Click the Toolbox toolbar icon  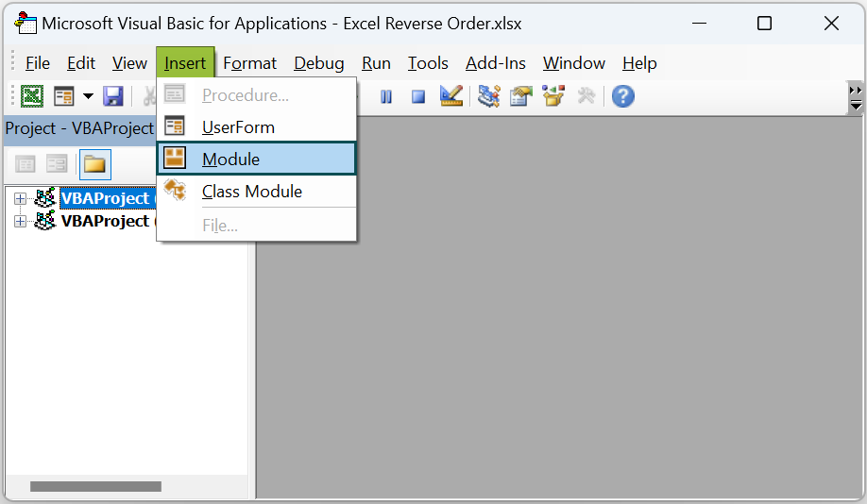586,96
